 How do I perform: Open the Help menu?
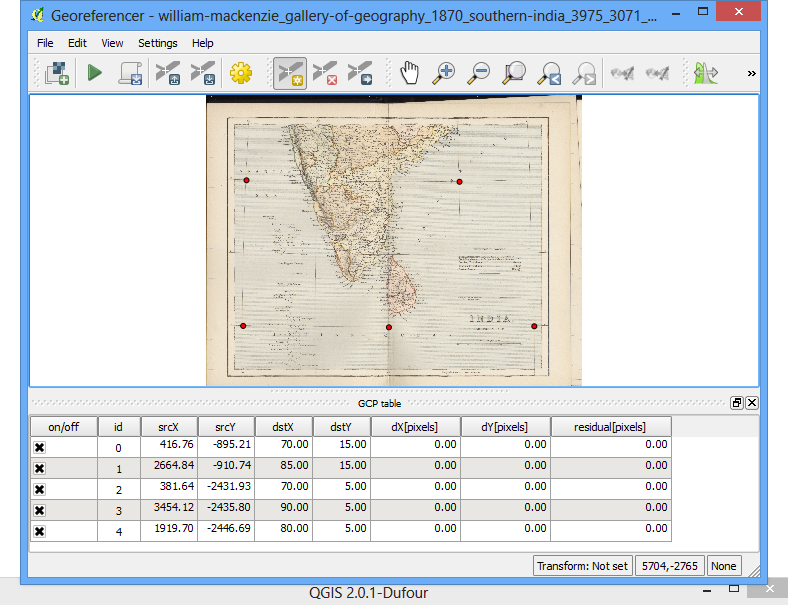click(203, 43)
